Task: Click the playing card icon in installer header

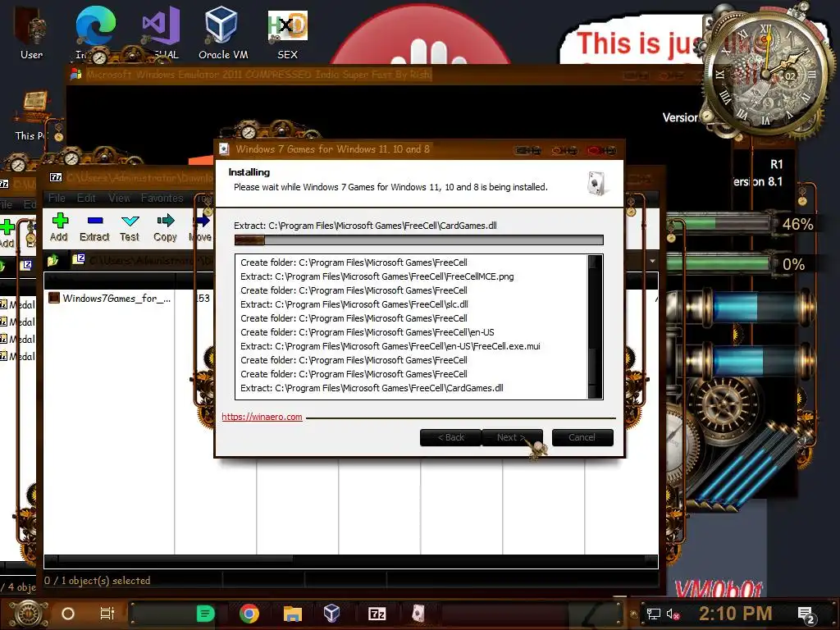Action: [596, 183]
